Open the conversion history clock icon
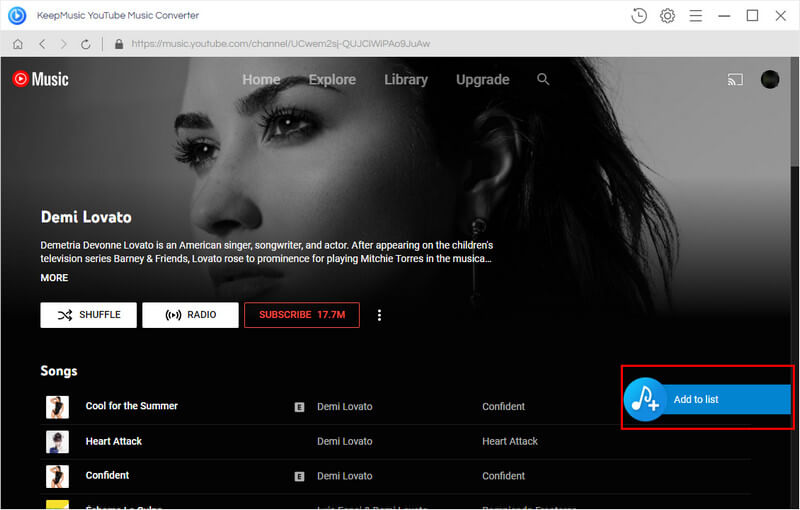The width and height of the screenshot is (800, 510). pyautogui.click(x=638, y=16)
